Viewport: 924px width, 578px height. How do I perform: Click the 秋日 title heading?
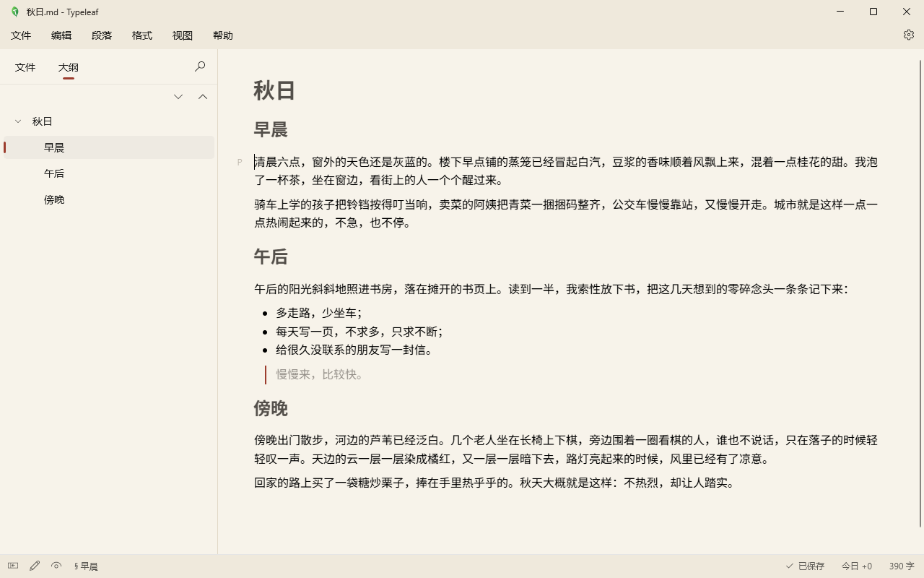coord(275,90)
